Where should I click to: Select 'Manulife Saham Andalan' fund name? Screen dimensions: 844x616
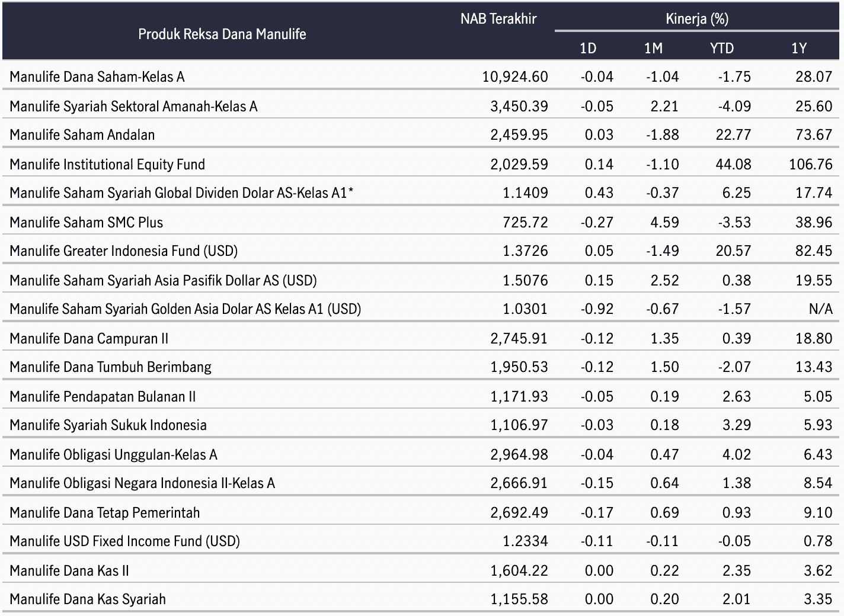coord(82,134)
